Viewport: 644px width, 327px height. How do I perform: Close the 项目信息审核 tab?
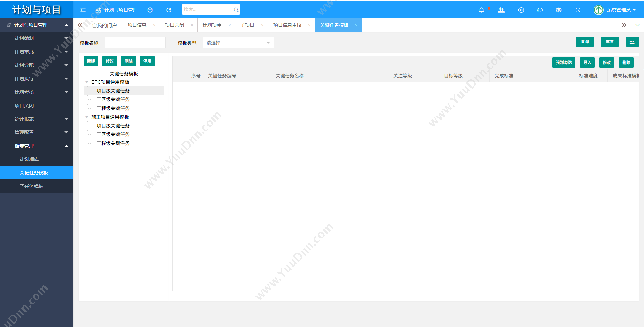[309, 25]
